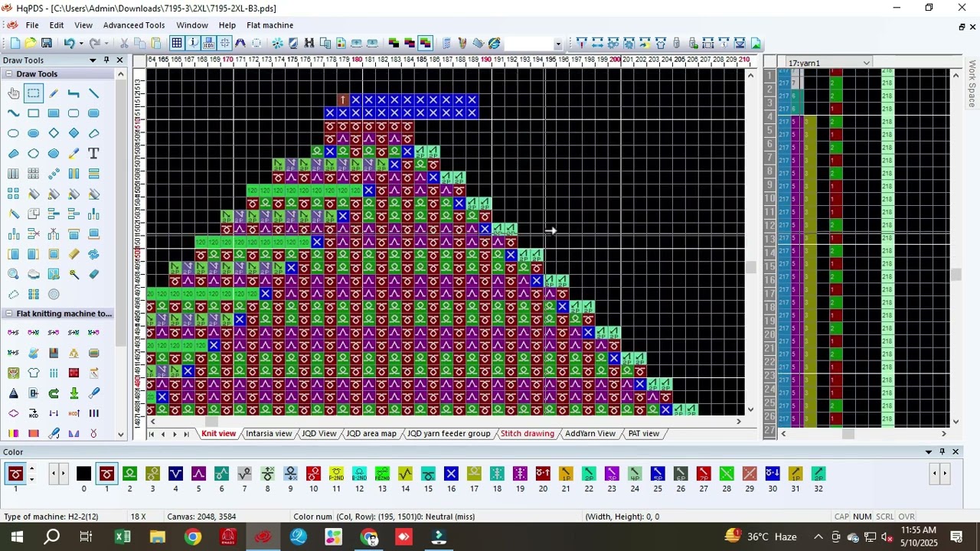
Task: Choose the hollow rectangle shape tool
Action: tap(34, 113)
